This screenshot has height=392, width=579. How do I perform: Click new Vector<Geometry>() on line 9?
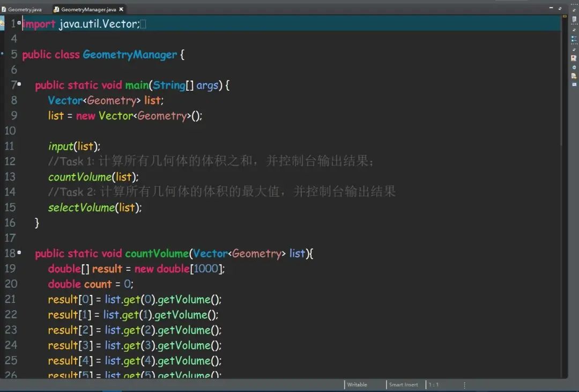click(x=139, y=116)
